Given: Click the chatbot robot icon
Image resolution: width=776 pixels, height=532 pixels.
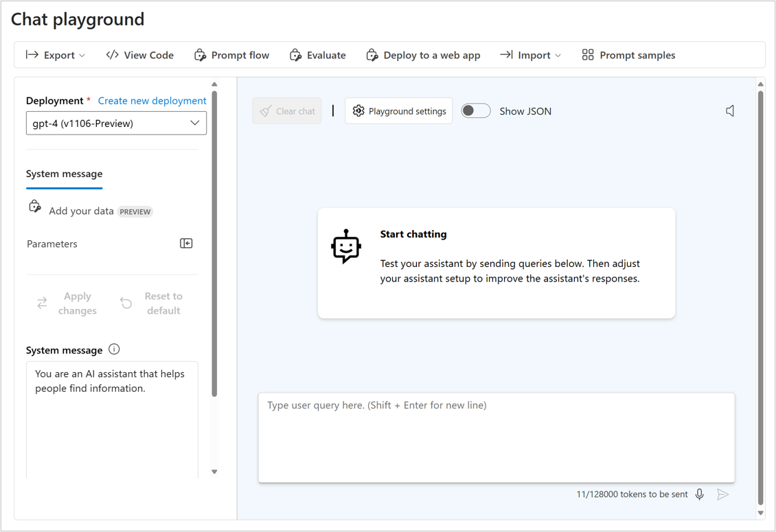Looking at the screenshot, I should (x=346, y=246).
